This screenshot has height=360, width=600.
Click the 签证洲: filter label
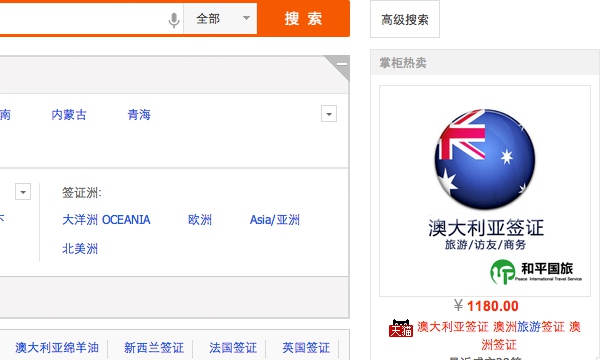[x=82, y=192]
